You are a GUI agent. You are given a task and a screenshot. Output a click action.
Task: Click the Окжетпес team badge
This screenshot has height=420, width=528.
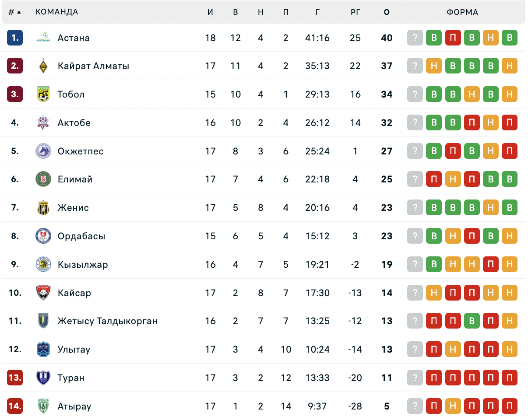(x=43, y=151)
